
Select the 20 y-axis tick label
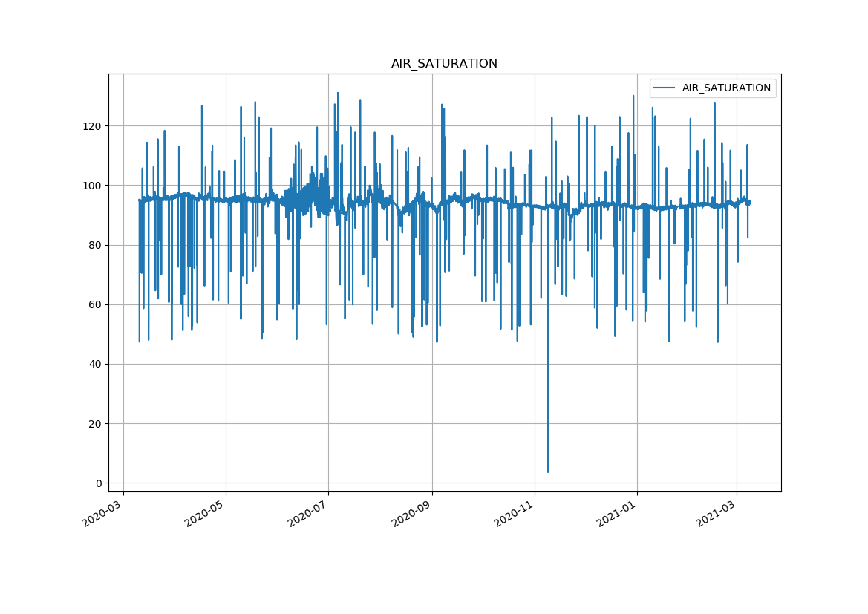pos(96,424)
